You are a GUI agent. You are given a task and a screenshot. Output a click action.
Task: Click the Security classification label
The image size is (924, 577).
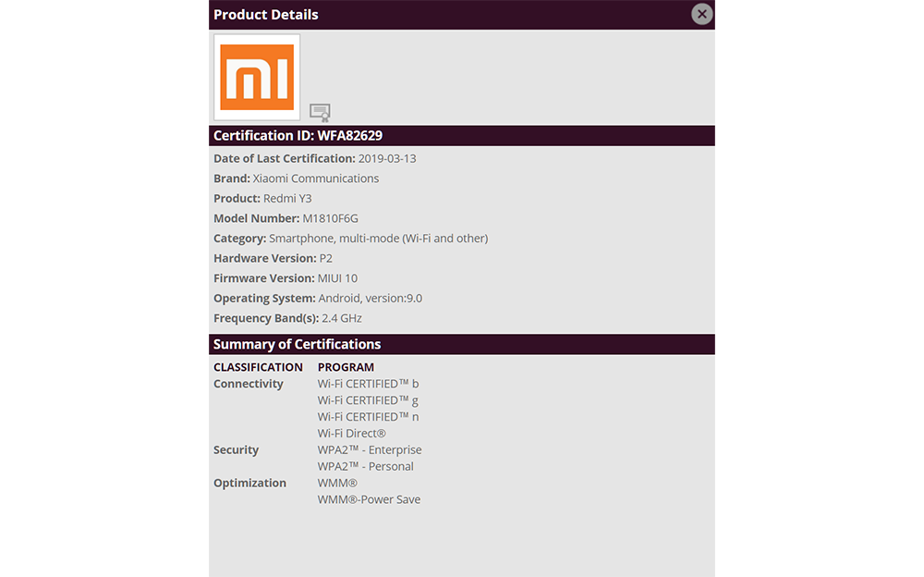pyautogui.click(x=236, y=450)
